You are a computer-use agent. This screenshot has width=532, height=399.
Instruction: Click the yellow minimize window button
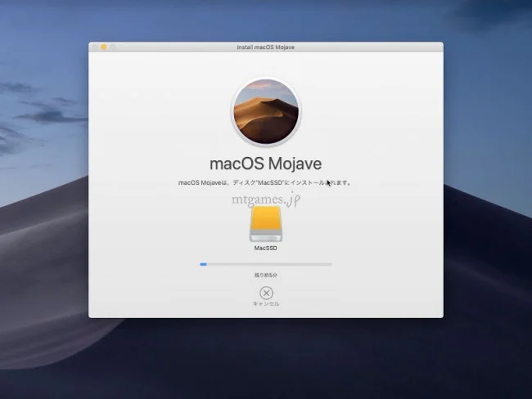[x=104, y=47]
